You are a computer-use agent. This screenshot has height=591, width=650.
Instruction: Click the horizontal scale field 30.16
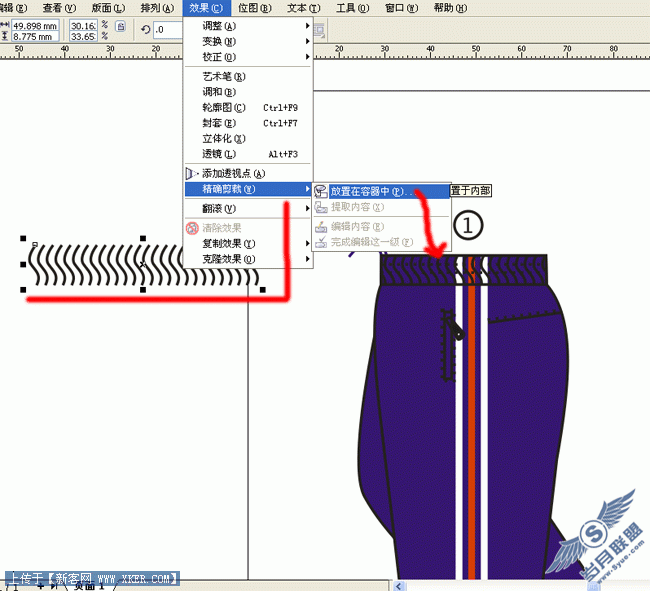pos(83,26)
